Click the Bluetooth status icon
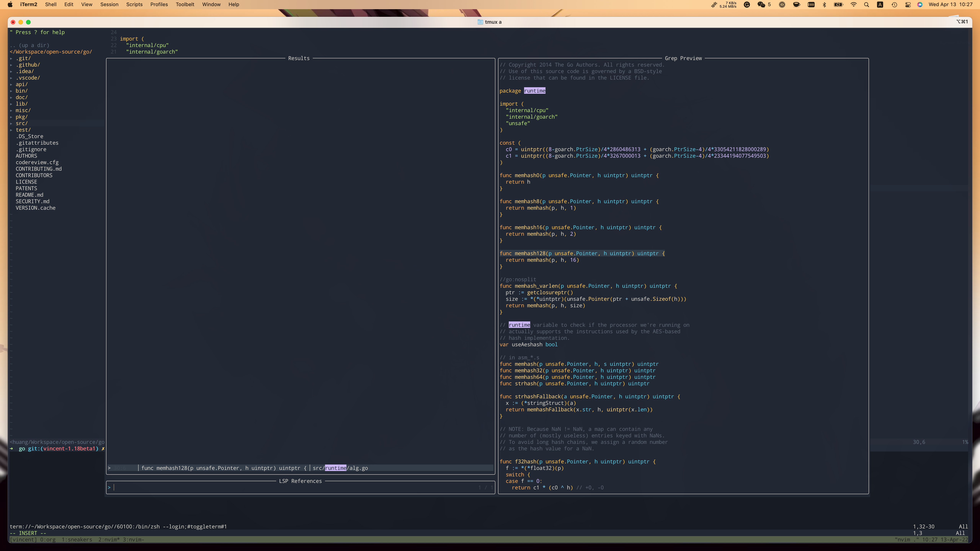Screen dimensions: 980x551 click(x=824, y=5)
